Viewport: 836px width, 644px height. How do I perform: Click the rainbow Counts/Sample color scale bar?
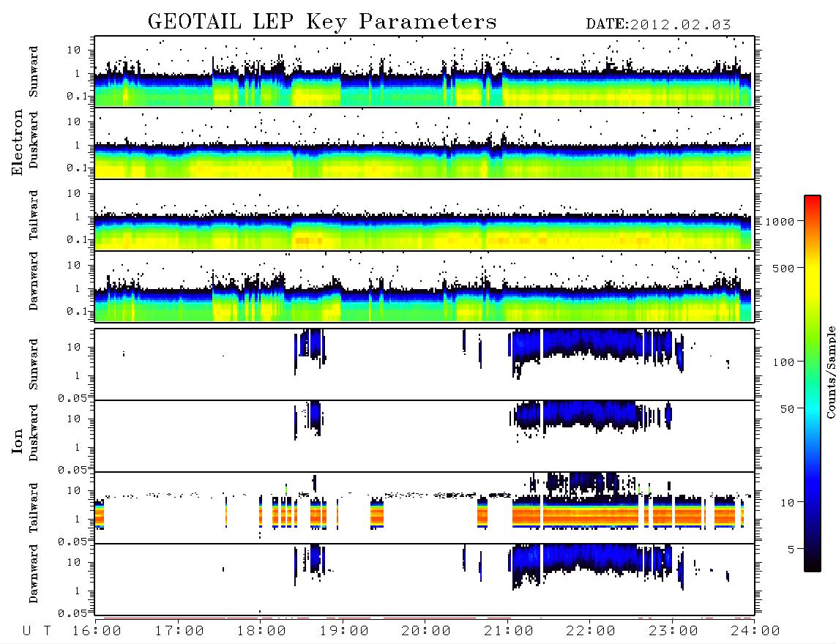point(813,383)
